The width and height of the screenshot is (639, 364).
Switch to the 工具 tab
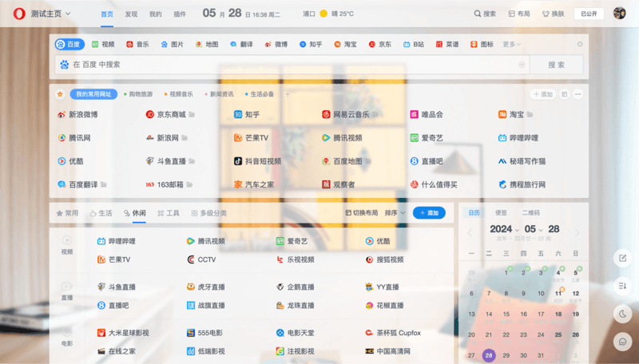[169, 213]
